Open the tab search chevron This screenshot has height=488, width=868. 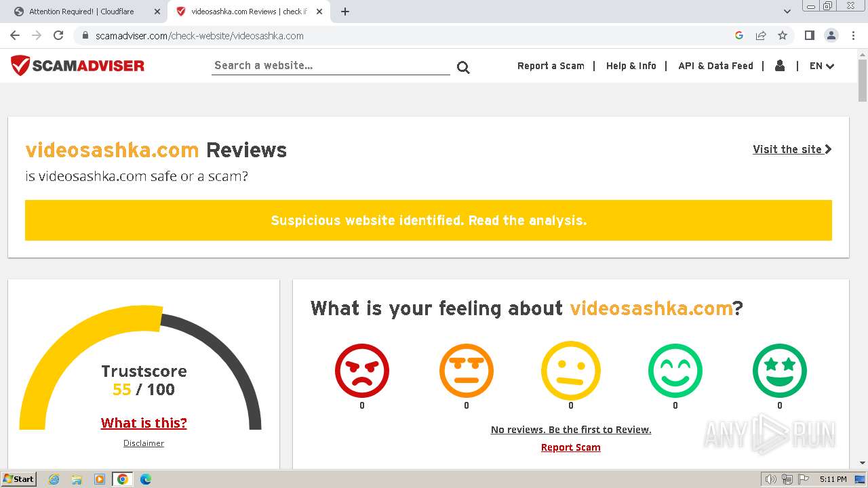coord(787,12)
